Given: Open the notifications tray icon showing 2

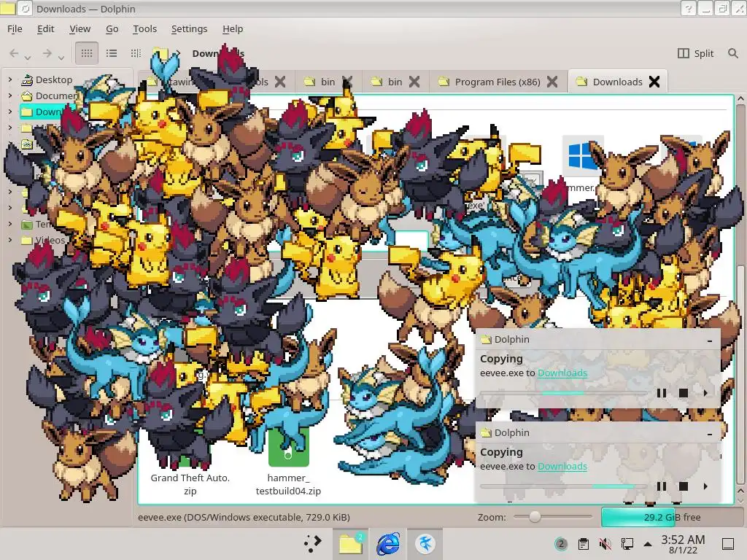Looking at the screenshot, I should pyautogui.click(x=561, y=544).
